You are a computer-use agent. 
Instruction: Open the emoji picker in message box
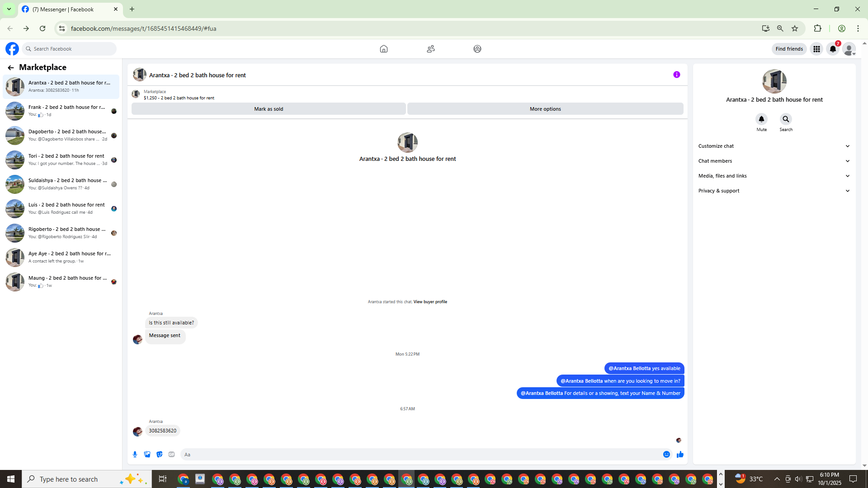(666, 455)
